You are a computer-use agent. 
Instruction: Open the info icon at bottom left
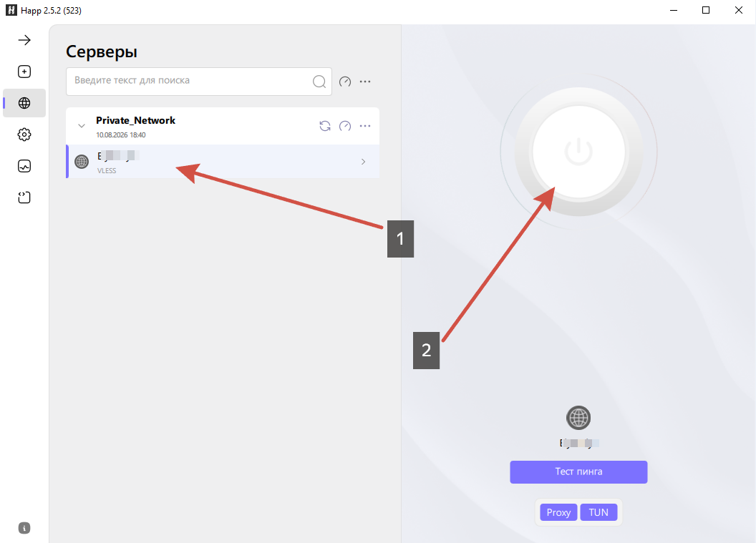pyautogui.click(x=24, y=528)
